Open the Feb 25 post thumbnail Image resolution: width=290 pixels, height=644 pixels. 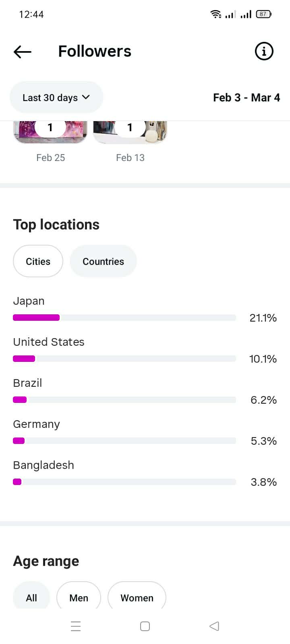coord(50,132)
